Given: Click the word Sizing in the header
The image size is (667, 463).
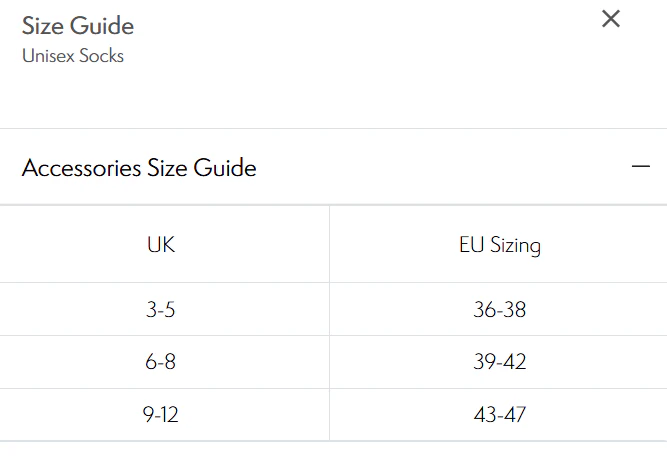Looking at the screenshot, I should [516, 246].
